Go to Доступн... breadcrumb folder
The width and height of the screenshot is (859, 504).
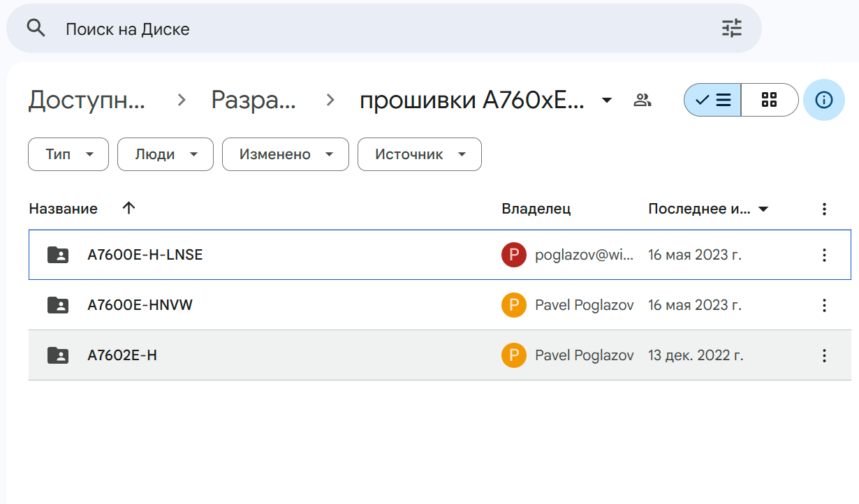point(87,101)
